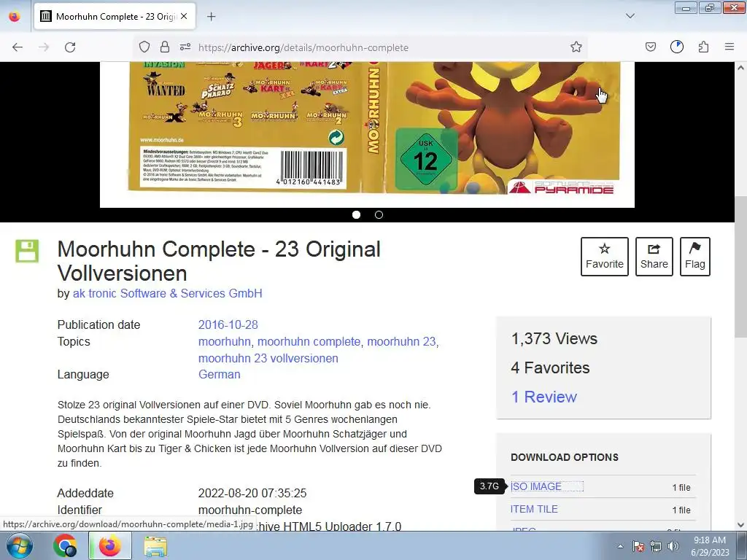Click the scrollbar down arrow
This screenshot has width=747, height=560.
740,525
